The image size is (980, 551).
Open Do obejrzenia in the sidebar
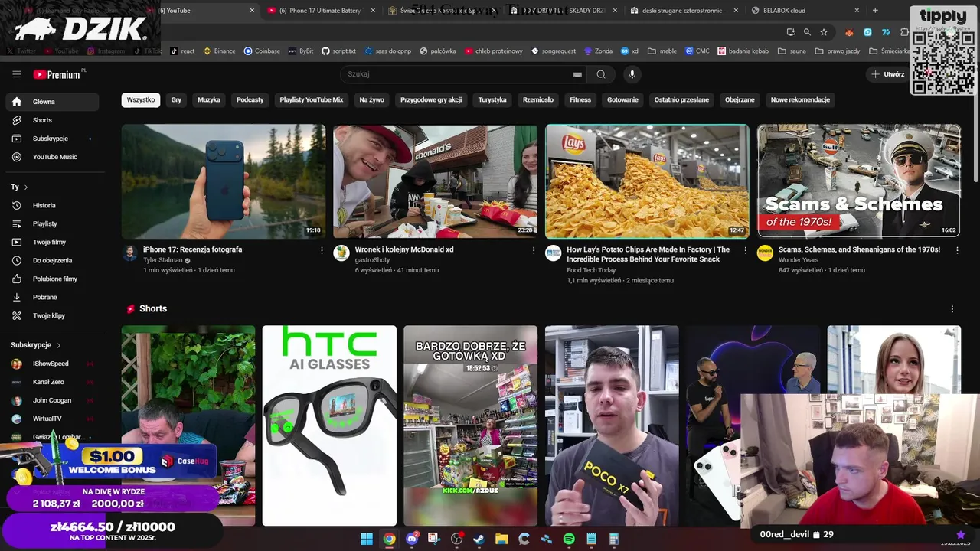[x=52, y=260]
